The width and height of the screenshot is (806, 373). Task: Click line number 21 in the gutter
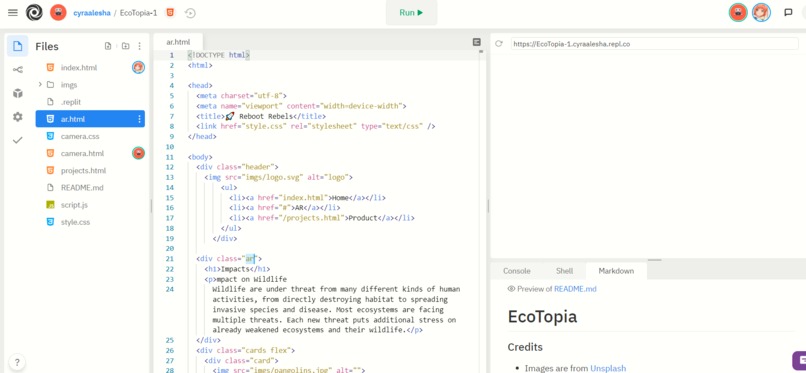171,258
